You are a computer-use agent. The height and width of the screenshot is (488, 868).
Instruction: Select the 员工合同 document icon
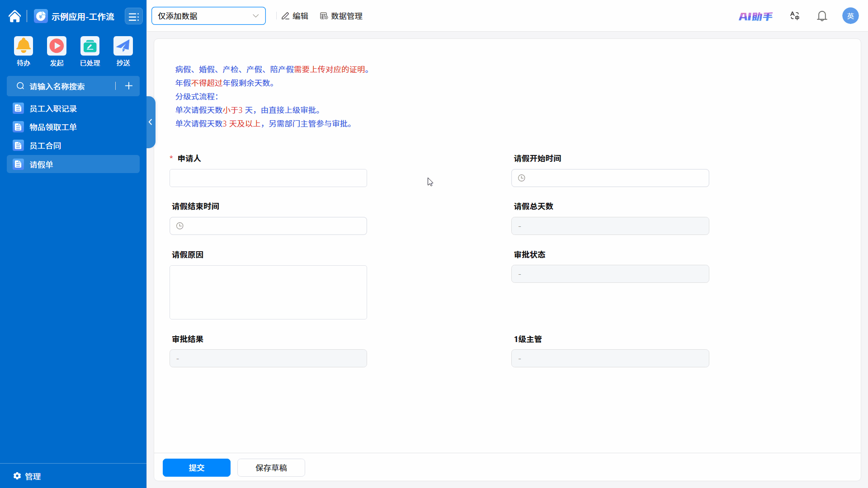pos(18,145)
